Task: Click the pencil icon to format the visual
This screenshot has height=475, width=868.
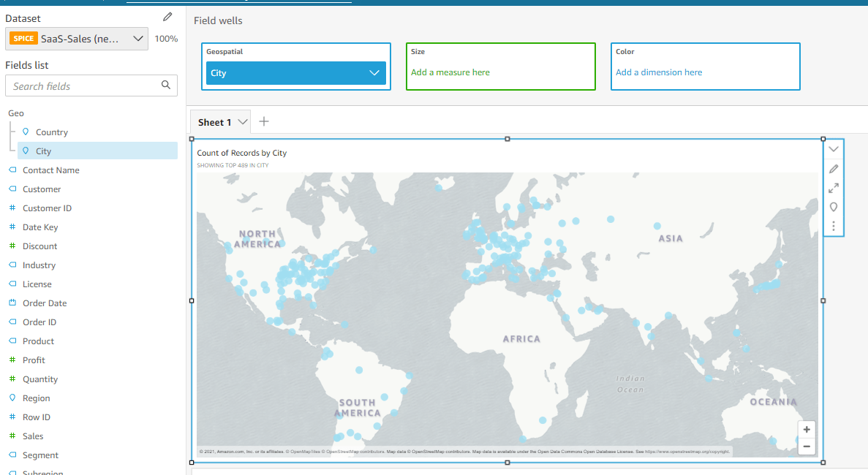Action: pyautogui.click(x=834, y=168)
